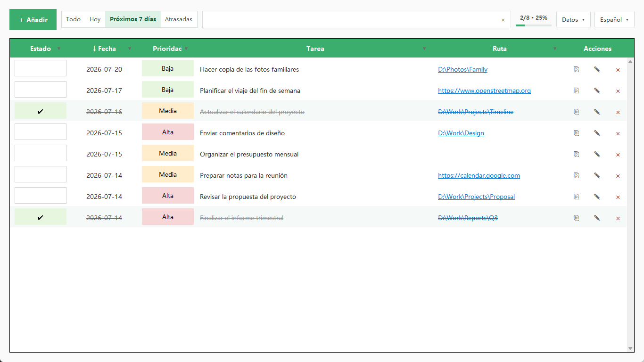This screenshot has height=362, width=644.
Task: Show the Atrasadas tasks tab
Action: [179, 19]
